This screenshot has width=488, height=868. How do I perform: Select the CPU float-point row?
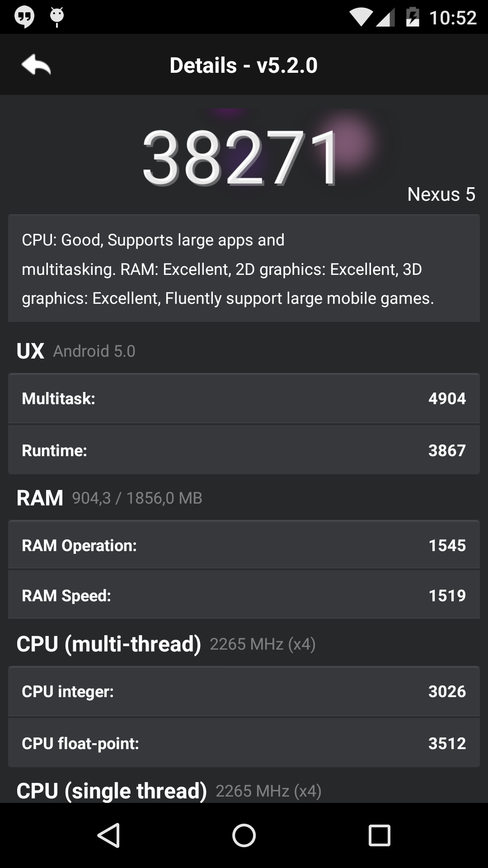click(x=244, y=743)
